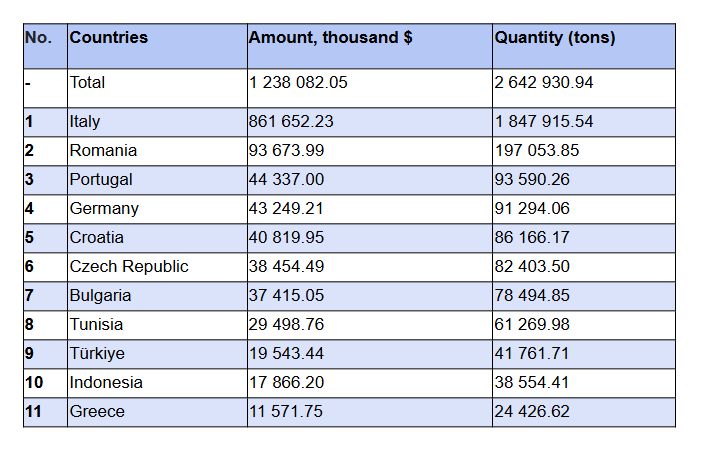Select the Indonesia row name
726x455 pixels.
pyautogui.click(x=106, y=383)
